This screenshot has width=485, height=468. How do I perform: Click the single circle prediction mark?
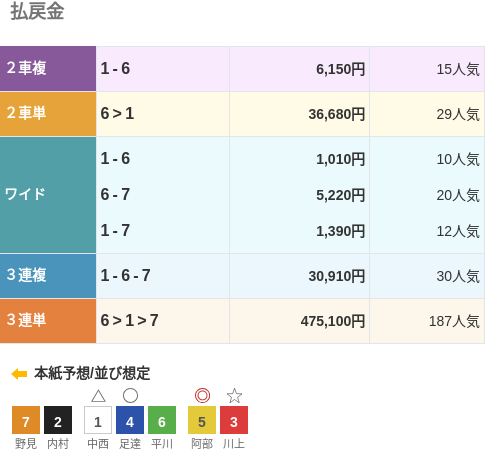[x=130, y=396]
